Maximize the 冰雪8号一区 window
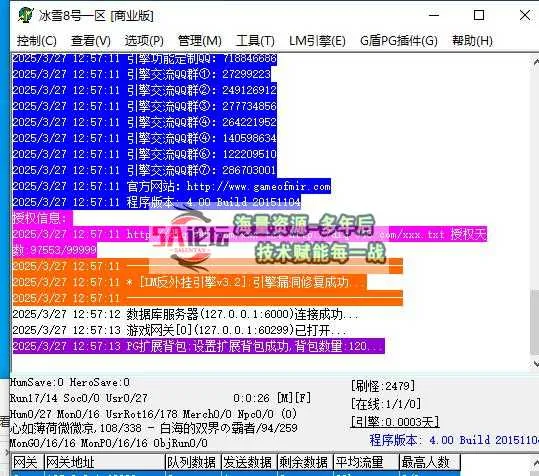This screenshot has width=539, height=476. tap(479, 15)
